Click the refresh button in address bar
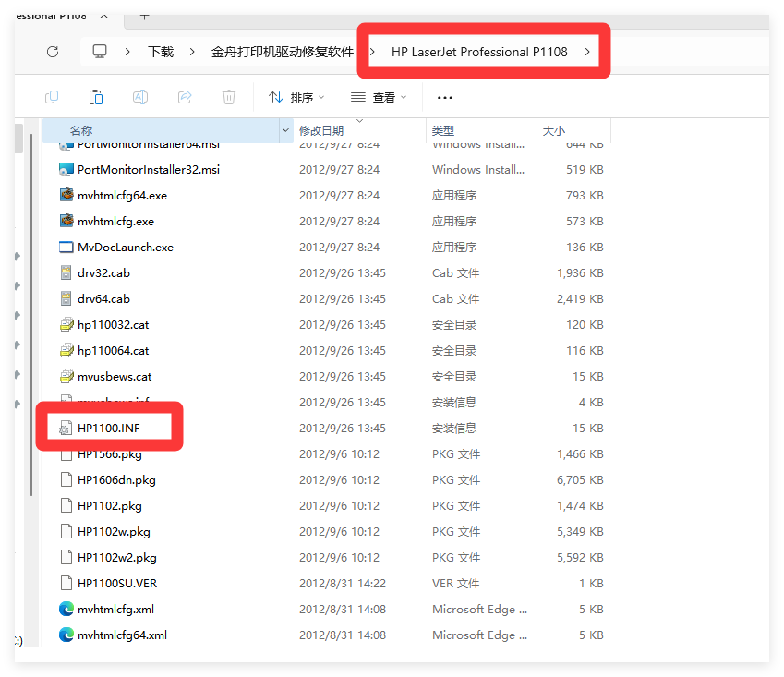 coord(53,52)
